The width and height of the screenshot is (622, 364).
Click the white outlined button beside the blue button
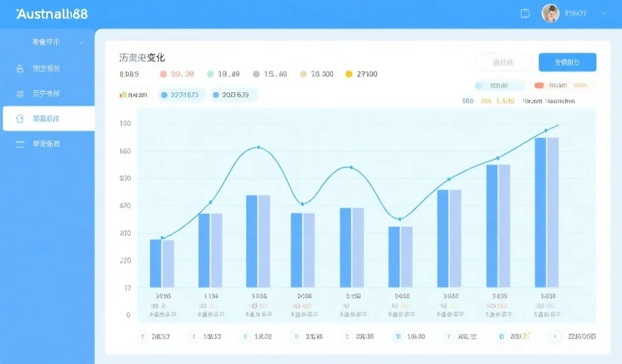coord(502,62)
